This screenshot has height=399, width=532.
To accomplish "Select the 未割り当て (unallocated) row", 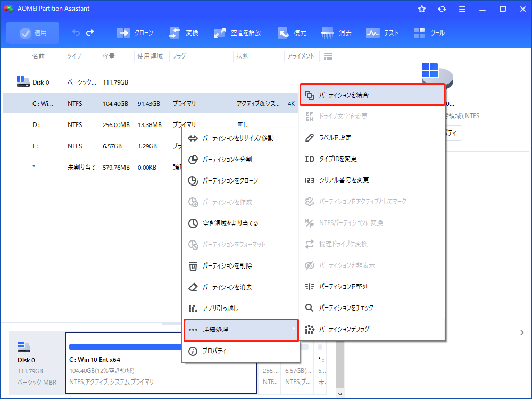I will [92, 167].
